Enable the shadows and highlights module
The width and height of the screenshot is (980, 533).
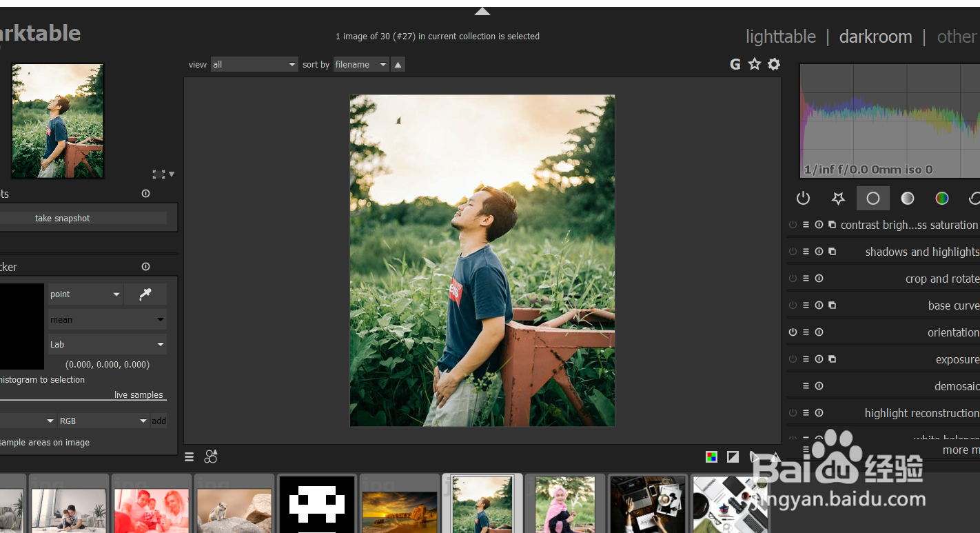pos(793,252)
